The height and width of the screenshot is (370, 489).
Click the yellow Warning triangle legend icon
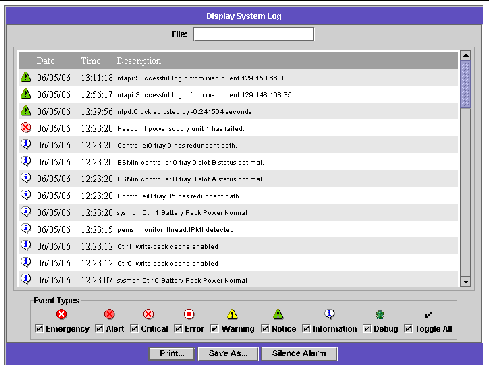[232, 314]
